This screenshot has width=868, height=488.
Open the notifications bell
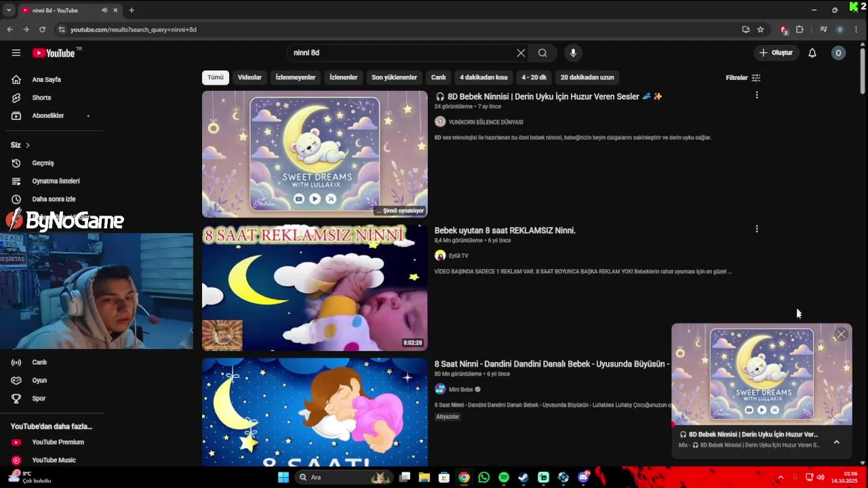(812, 53)
